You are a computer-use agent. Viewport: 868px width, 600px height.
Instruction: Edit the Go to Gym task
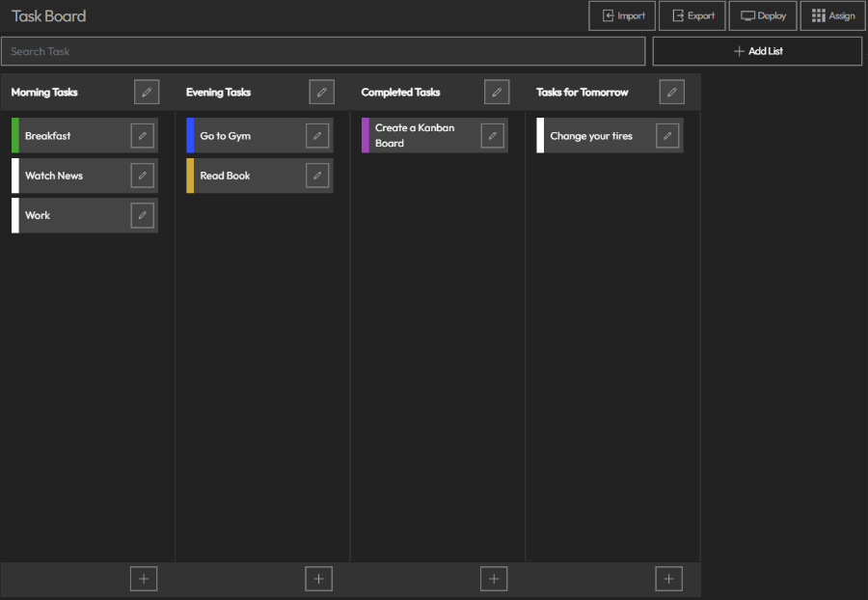317,135
